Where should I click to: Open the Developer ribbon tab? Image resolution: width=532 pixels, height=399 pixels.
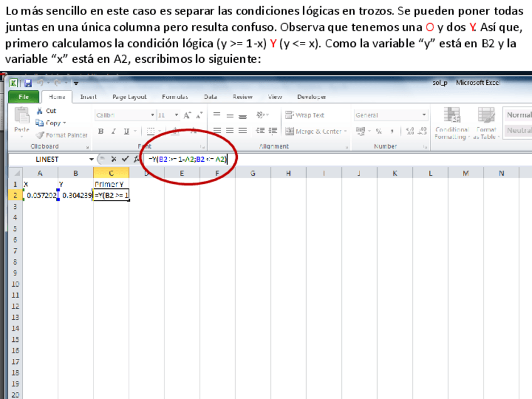(x=311, y=97)
